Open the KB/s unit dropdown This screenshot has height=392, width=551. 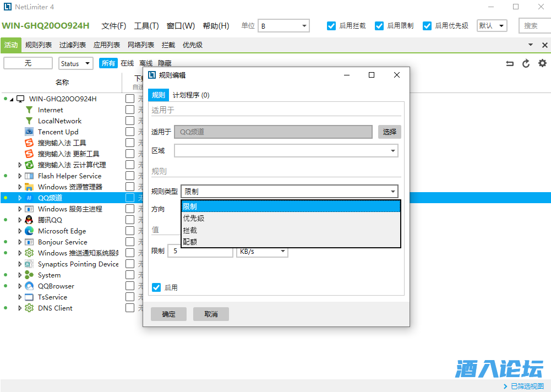tap(262, 251)
